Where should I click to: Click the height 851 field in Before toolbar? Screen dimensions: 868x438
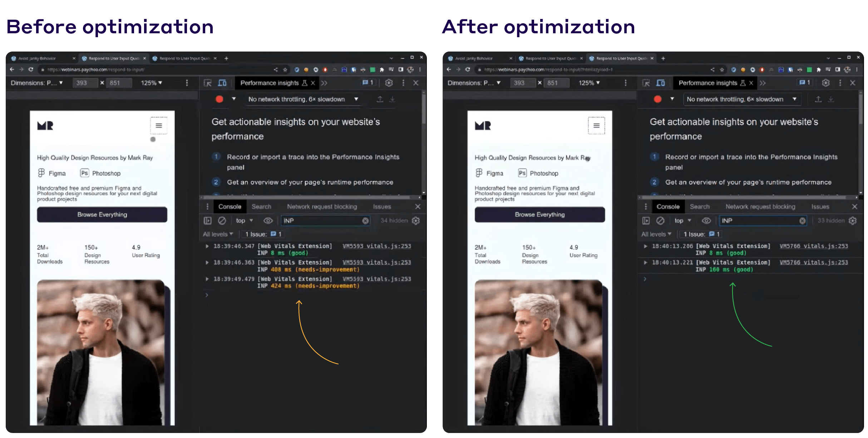(119, 83)
